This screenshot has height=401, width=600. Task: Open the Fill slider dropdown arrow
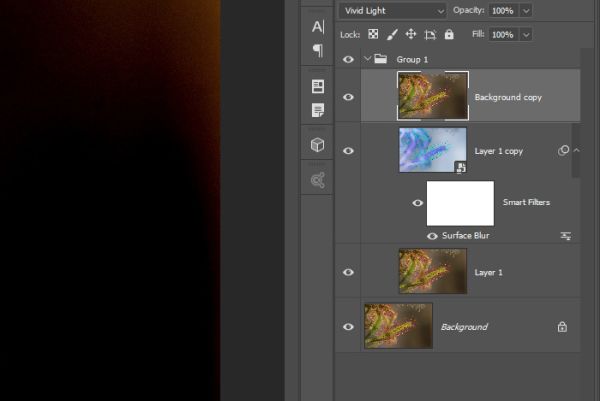526,35
